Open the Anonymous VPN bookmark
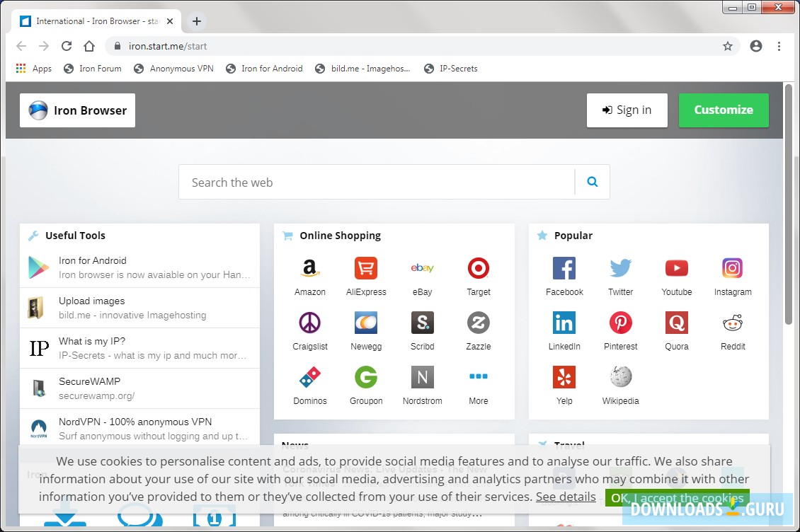800x532 pixels. point(173,69)
